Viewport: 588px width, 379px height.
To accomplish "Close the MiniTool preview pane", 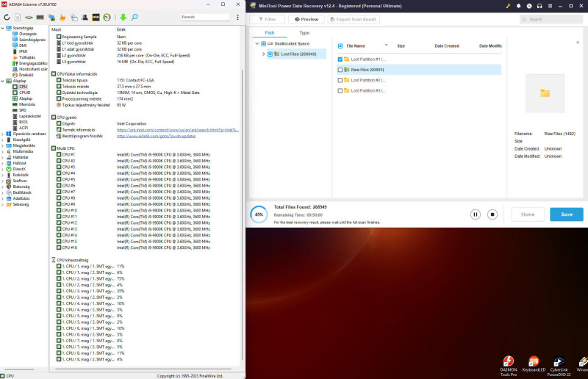I will point(578,43).
